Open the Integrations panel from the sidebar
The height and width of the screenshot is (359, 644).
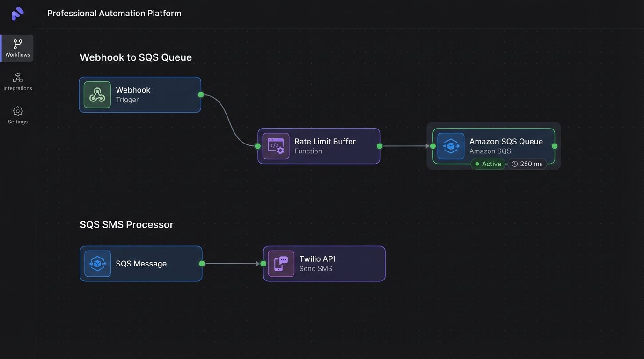point(17,78)
